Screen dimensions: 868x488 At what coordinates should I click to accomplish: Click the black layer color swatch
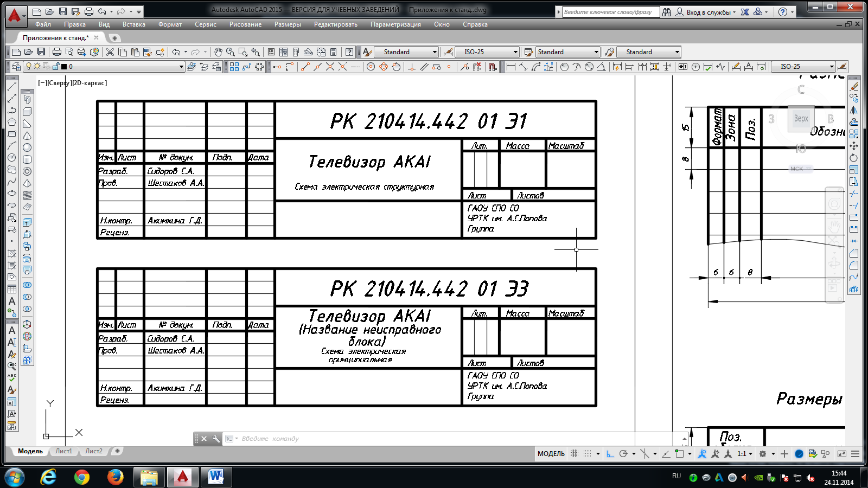point(64,67)
